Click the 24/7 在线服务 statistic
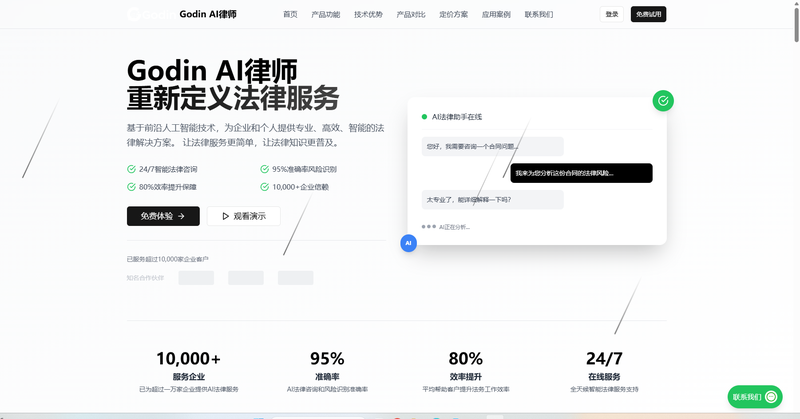Screen dimensions: 800x419 (604, 372)
